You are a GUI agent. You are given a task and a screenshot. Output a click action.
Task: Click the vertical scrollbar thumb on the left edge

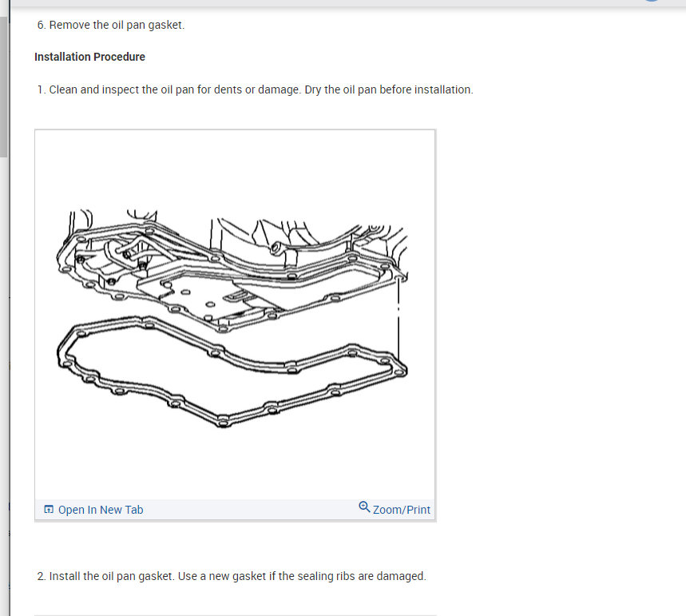tap(3, 86)
